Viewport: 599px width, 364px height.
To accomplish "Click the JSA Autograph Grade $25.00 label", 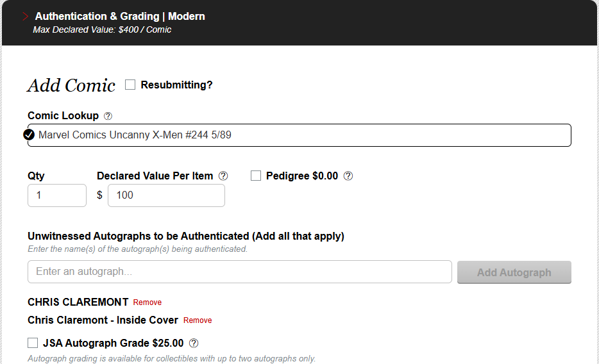I will tap(113, 343).
